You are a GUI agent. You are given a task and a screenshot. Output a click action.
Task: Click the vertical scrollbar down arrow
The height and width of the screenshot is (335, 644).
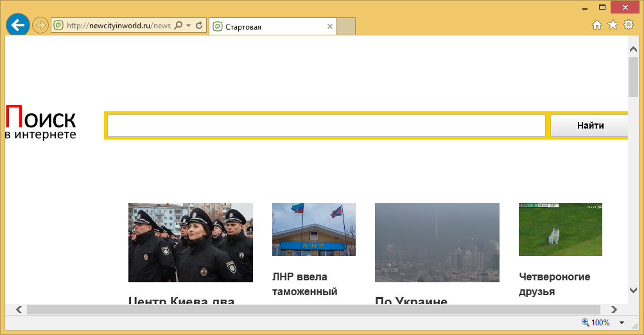point(633,290)
